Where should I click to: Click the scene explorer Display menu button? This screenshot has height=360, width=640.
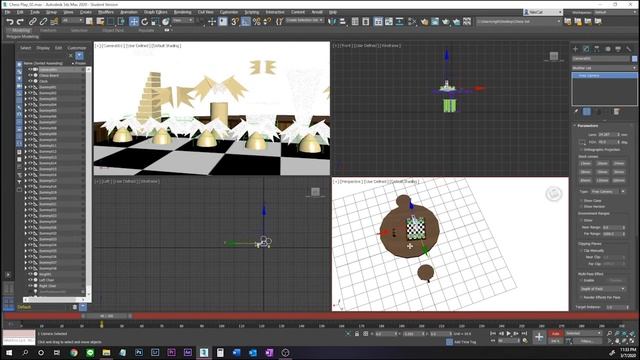click(x=43, y=48)
